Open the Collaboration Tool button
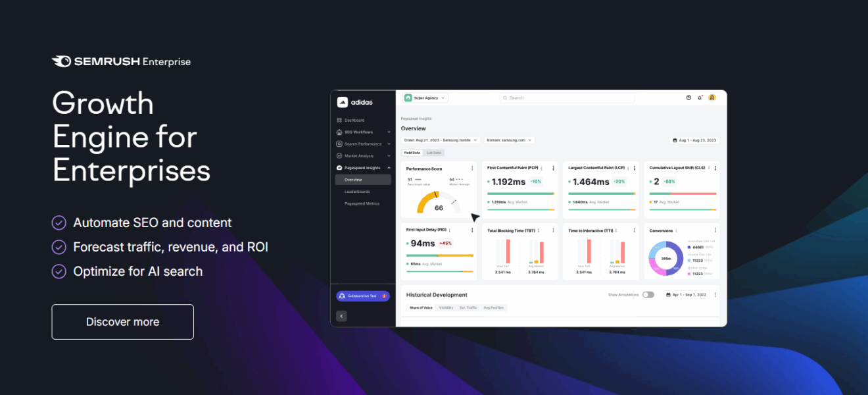 click(363, 296)
